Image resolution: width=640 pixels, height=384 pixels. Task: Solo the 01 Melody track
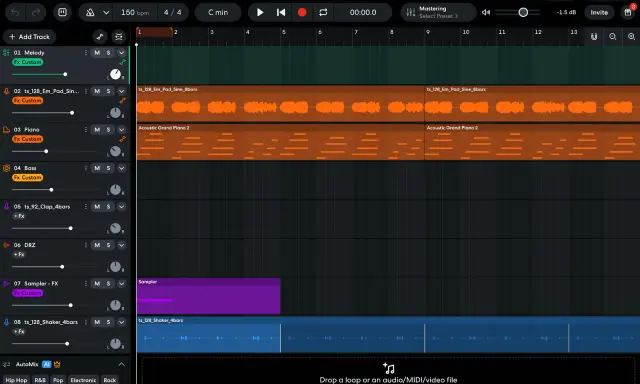108,53
